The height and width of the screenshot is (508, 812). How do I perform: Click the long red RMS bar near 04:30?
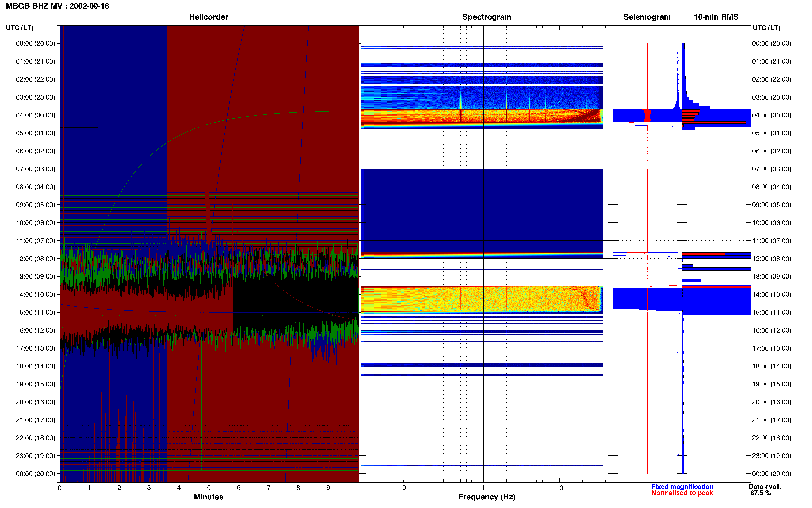pos(714,123)
